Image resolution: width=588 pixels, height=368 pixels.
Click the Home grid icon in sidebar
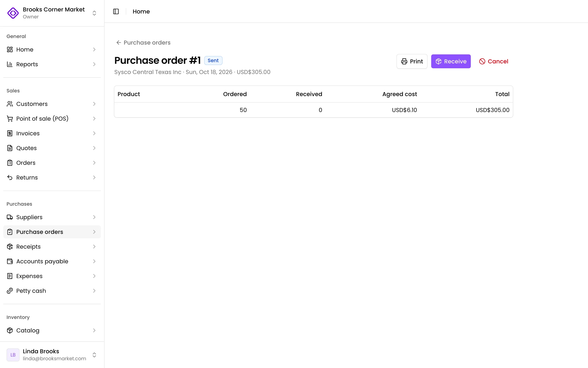(10, 49)
